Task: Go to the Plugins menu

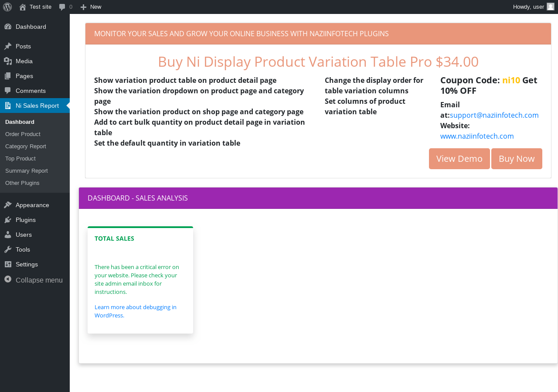Action: point(35,220)
